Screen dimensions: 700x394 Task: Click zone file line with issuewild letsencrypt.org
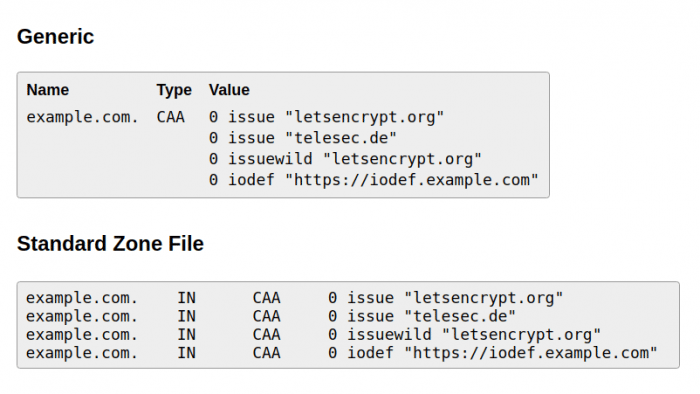(313, 334)
